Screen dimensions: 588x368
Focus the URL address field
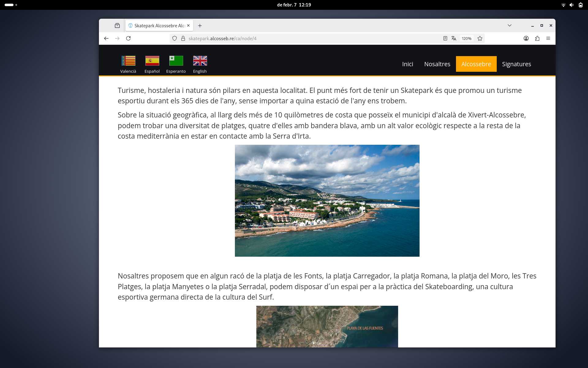[312, 38]
